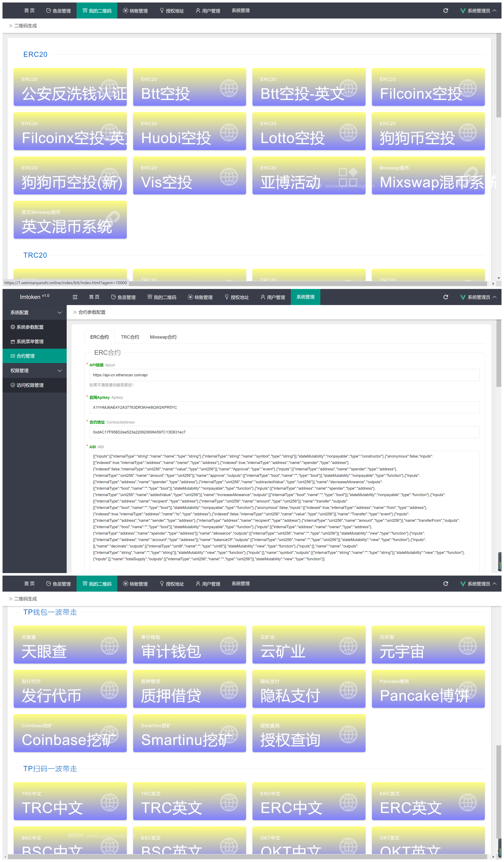The height and width of the screenshot is (862, 504).
Task: Open the Pancake博饼 card
Action: pos(428,689)
